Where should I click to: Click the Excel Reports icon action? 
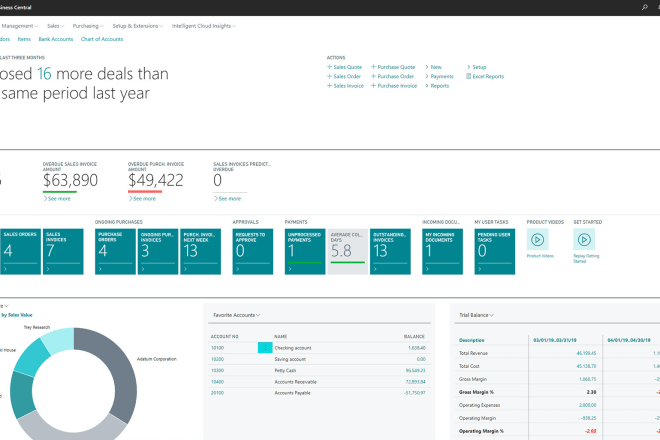coord(485,77)
